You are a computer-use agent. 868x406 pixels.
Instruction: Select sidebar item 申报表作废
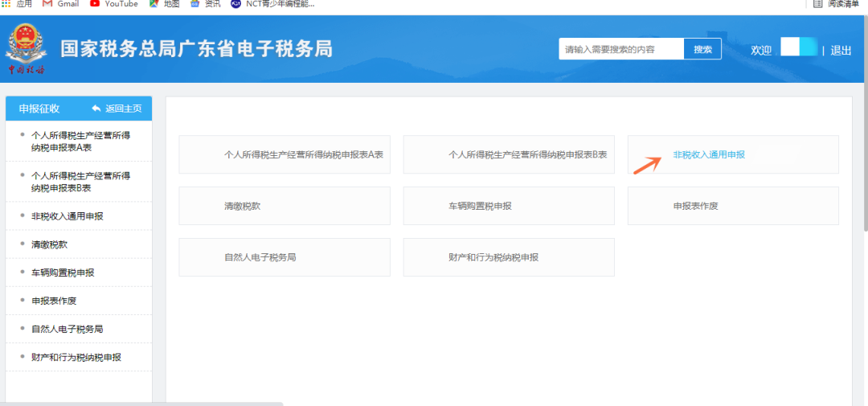pos(79,301)
